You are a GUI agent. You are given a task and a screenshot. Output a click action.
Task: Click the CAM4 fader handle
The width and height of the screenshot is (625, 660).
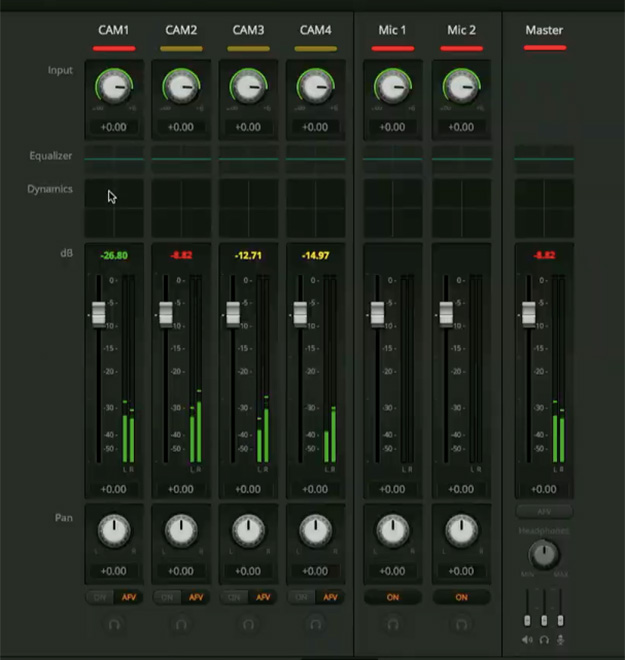(301, 314)
